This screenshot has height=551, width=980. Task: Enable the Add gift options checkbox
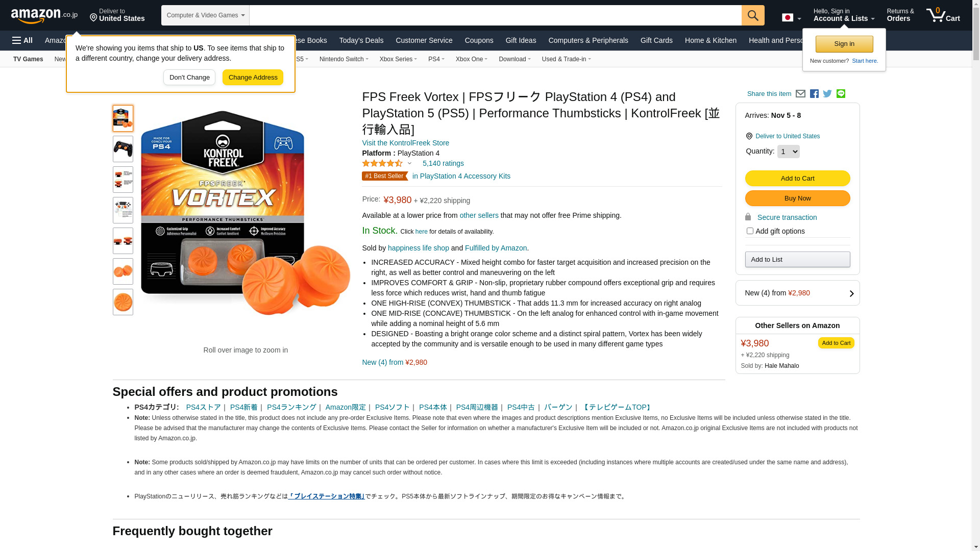pyautogui.click(x=750, y=231)
